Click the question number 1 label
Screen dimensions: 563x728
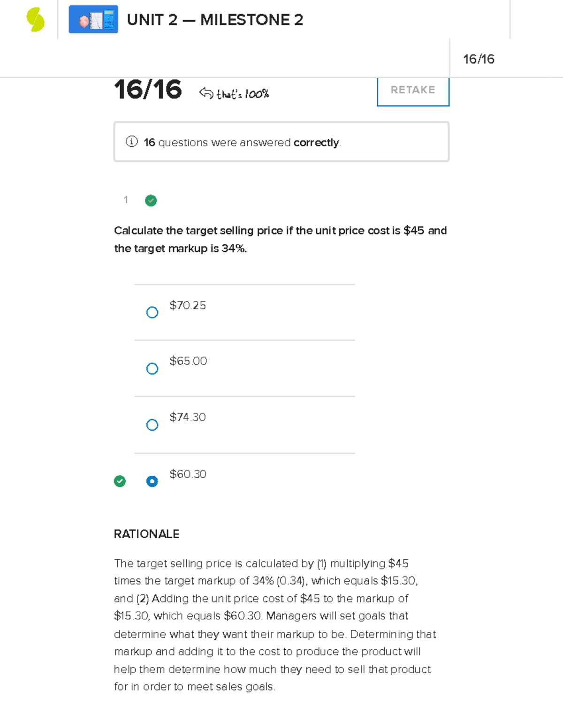click(x=126, y=200)
